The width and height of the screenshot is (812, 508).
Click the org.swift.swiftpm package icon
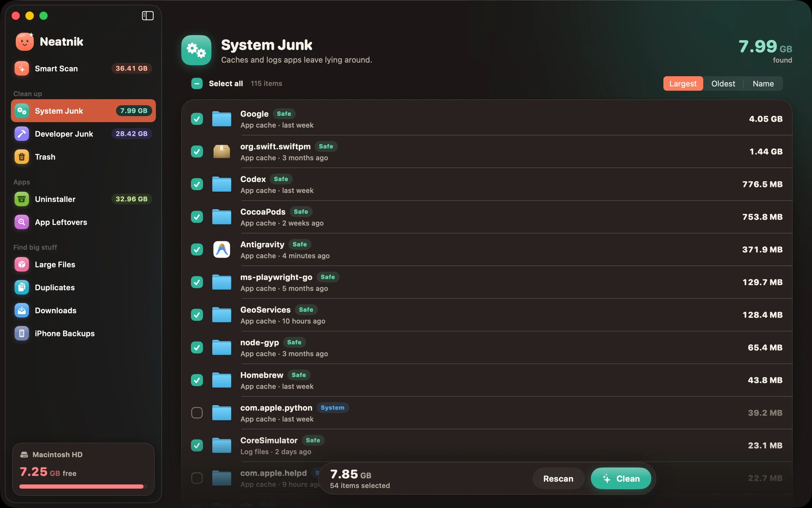222,152
